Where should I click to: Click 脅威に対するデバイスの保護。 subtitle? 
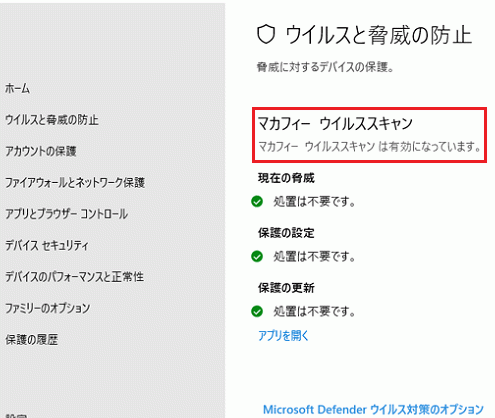(326, 67)
